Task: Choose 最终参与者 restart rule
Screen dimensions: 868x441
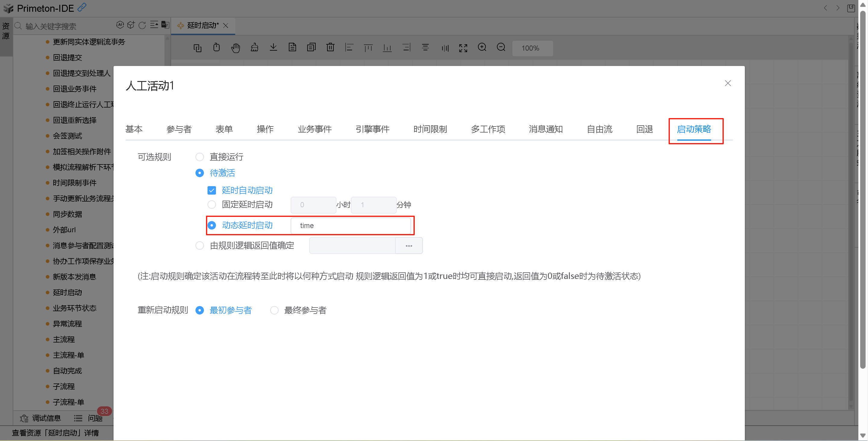Action: click(x=274, y=310)
